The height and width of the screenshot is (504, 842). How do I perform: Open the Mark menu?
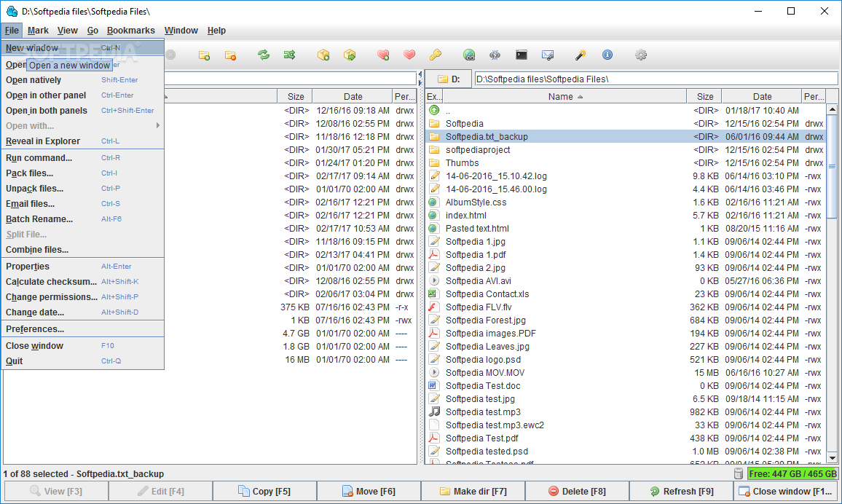38,31
